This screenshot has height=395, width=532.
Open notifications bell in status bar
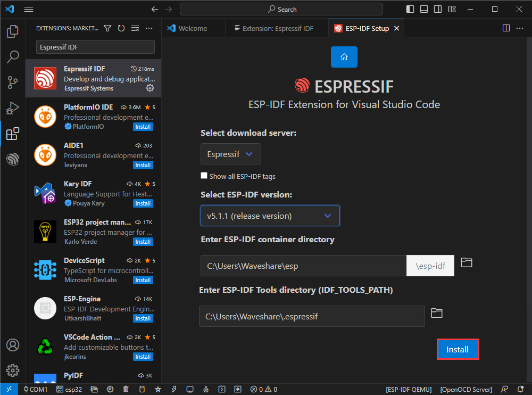tap(520, 389)
